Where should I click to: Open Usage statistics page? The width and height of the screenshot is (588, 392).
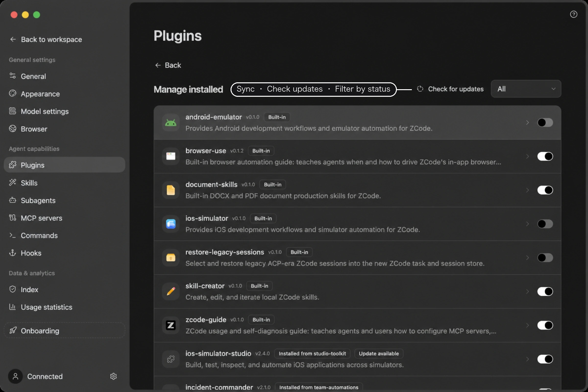coord(64,307)
